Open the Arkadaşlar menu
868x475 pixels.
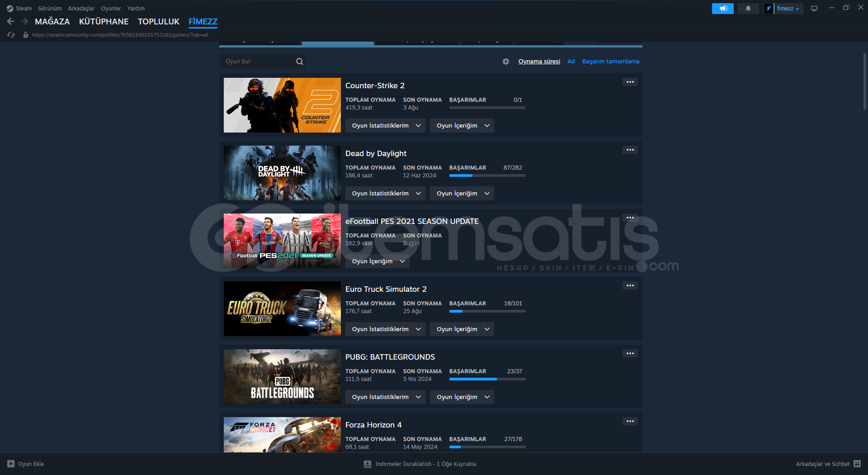[81, 9]
